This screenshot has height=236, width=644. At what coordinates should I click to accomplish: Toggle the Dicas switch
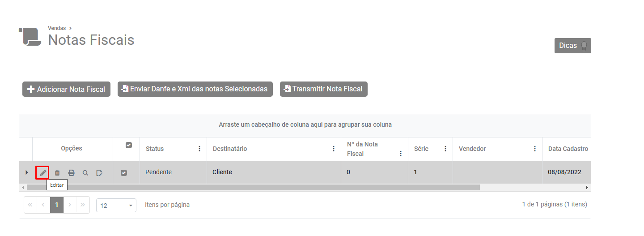click(584, 46)
